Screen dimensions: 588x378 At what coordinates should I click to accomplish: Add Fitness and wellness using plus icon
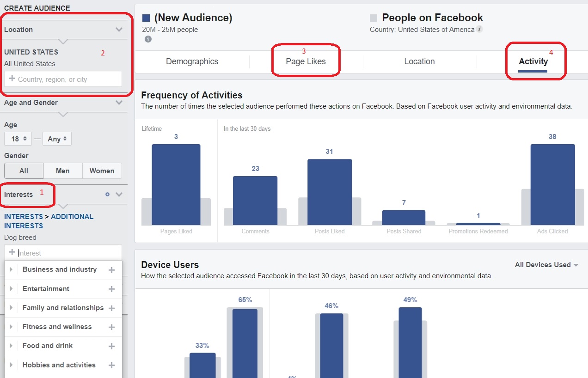[111, 327]
